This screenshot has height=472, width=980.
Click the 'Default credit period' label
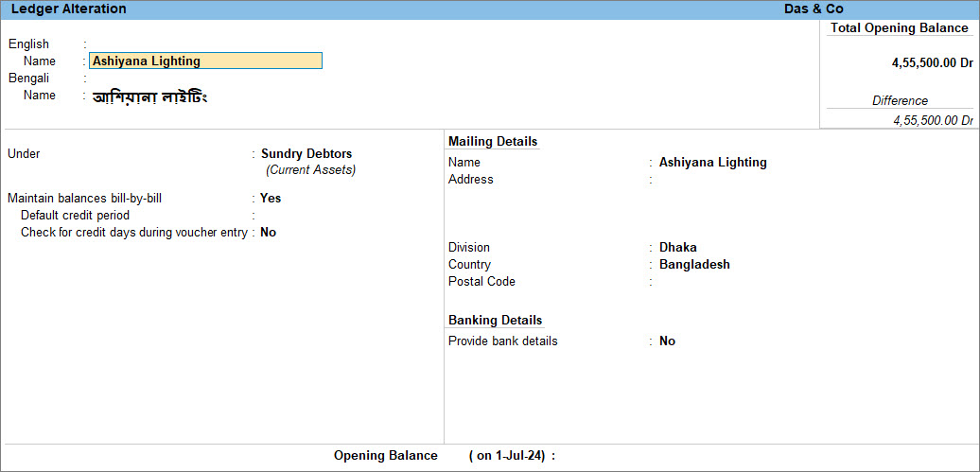click(75, 215)
